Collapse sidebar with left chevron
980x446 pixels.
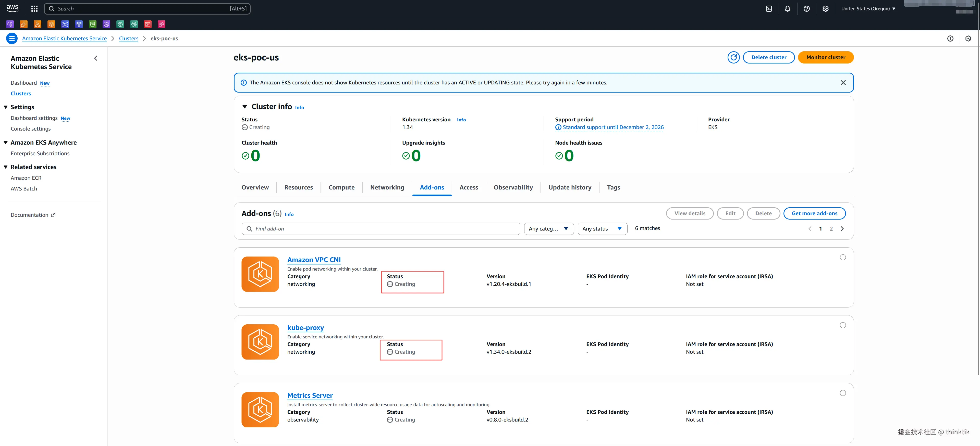(95, 58)
